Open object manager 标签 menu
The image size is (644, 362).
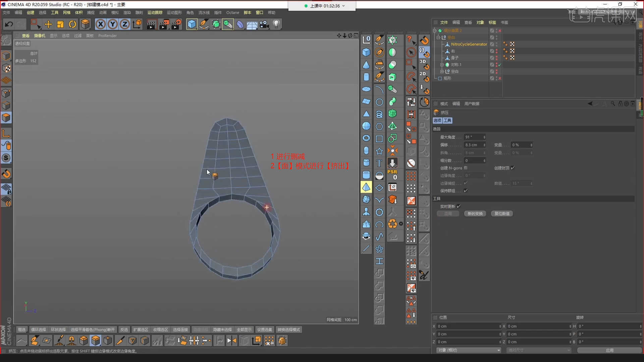click(492, 22)
